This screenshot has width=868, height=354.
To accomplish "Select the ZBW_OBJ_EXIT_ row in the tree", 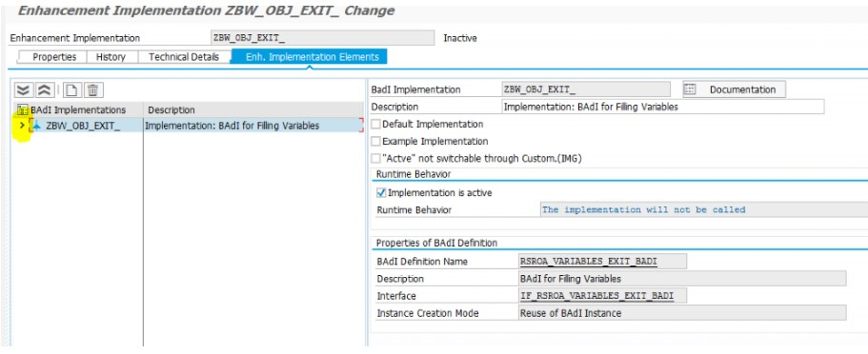I will tap(188, 126).
